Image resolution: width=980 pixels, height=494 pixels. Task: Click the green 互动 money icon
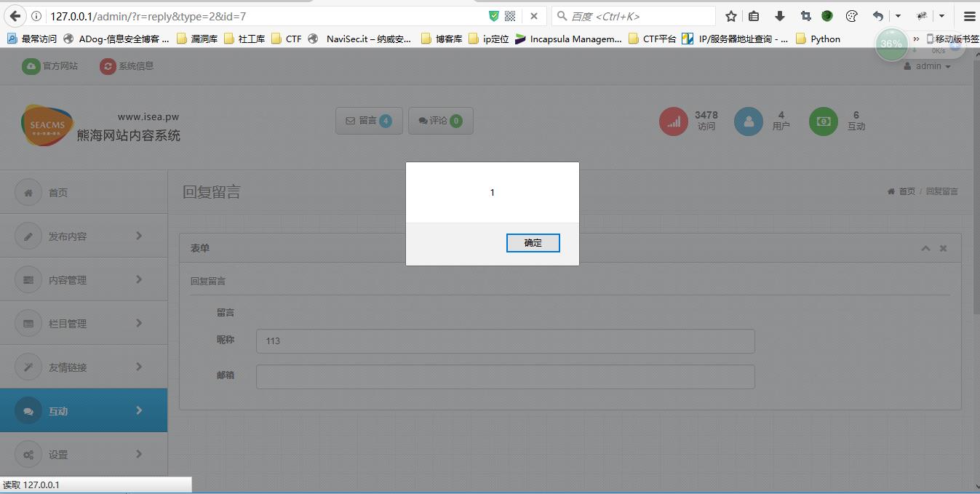click(x=824, y=121)
